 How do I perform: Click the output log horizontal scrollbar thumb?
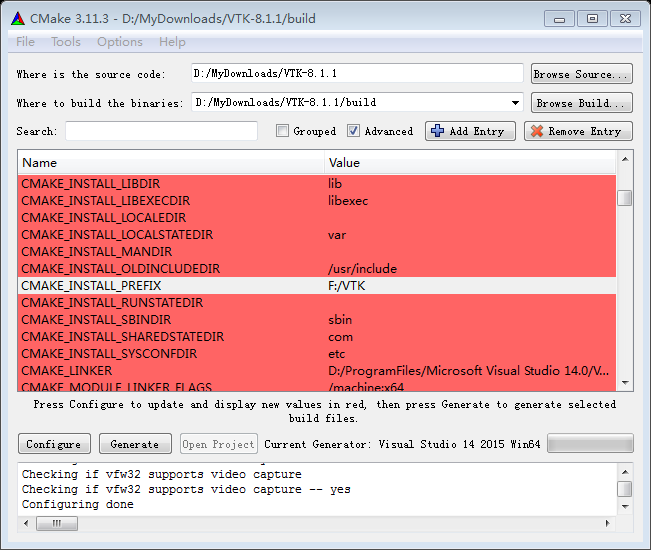pos(57,523)
